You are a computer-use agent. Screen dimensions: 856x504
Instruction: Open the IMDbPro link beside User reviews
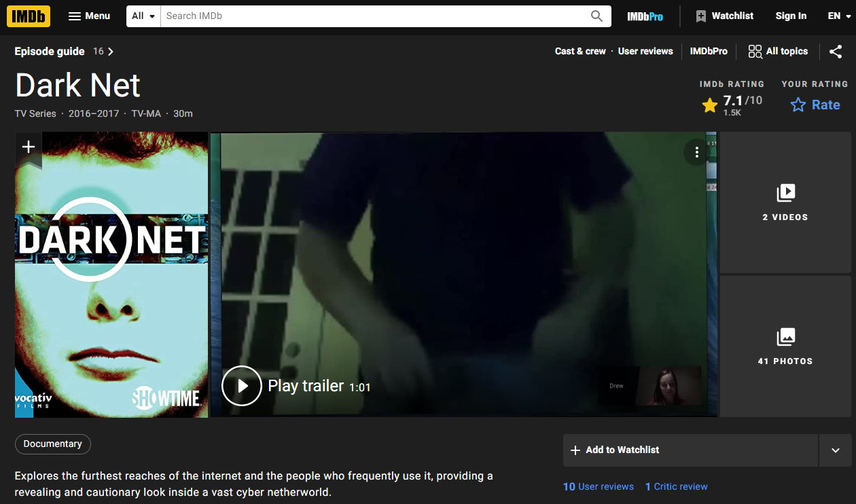709,51
